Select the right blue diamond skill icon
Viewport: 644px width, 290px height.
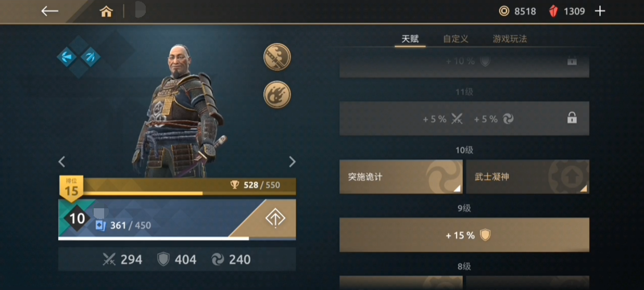pyautogui.click(x=90, y=57)
